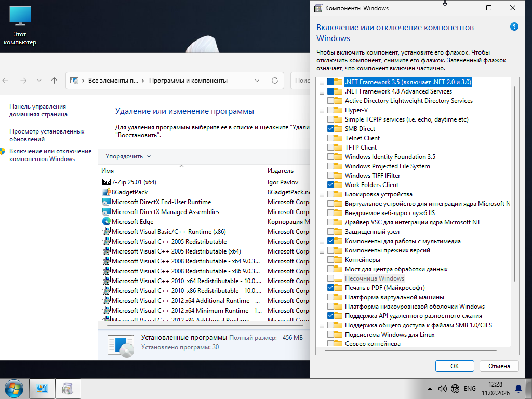Viewport: 532px width, 399px height.
Task: Select Microsoft DirectX End-User Runtime icon
Action: pyautogui.click(x=107, y=202)
